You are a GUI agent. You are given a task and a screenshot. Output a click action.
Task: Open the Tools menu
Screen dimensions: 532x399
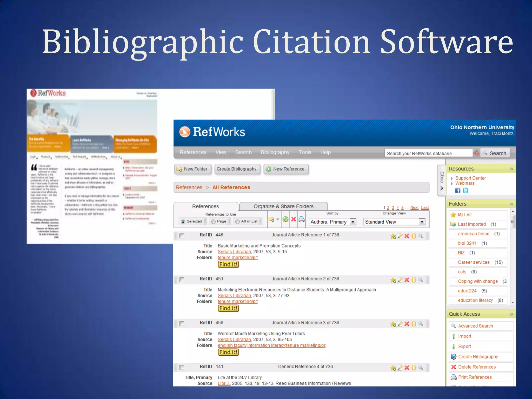(x=305, y=152)
